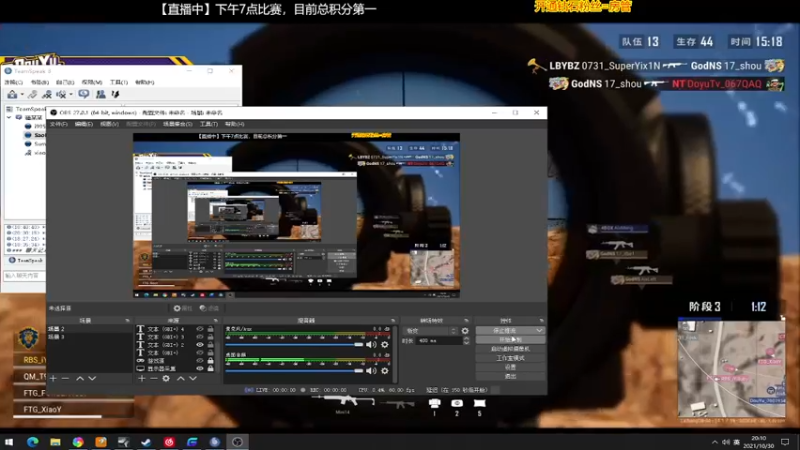Toggle visibility of 文本 (GDI+) 3 source

(x=200, y=337)
